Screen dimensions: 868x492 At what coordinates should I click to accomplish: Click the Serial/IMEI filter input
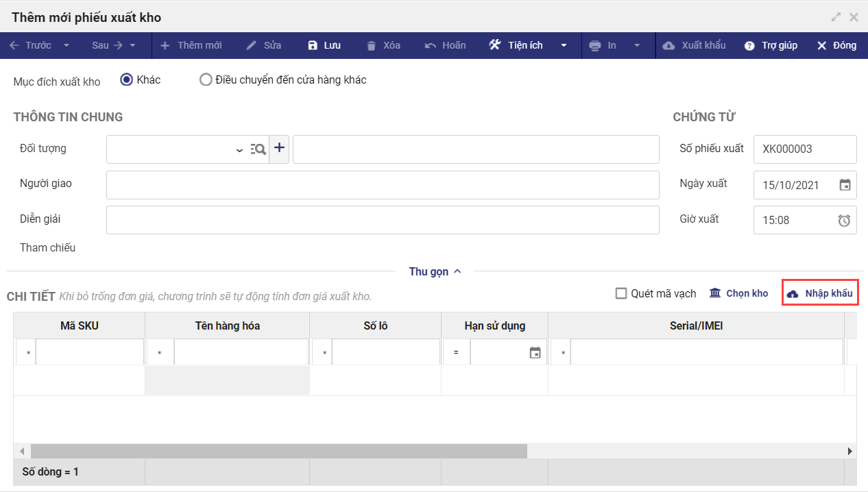point(707,352)
